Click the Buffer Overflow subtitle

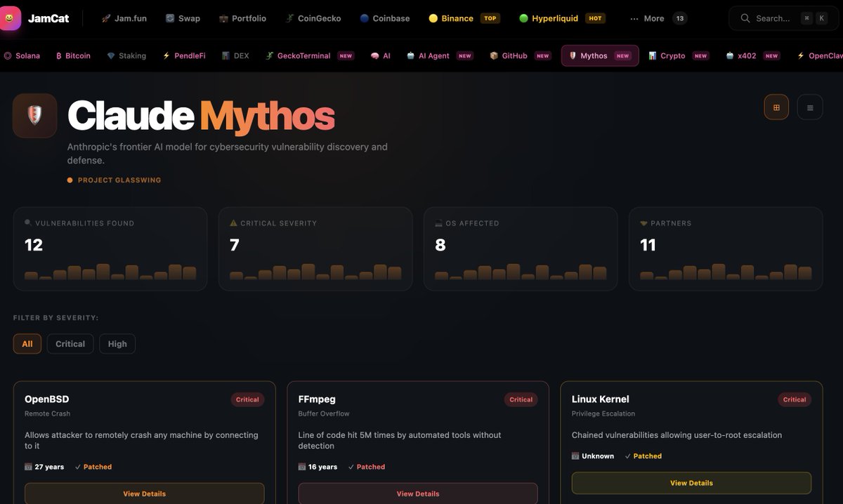(324, 413)
